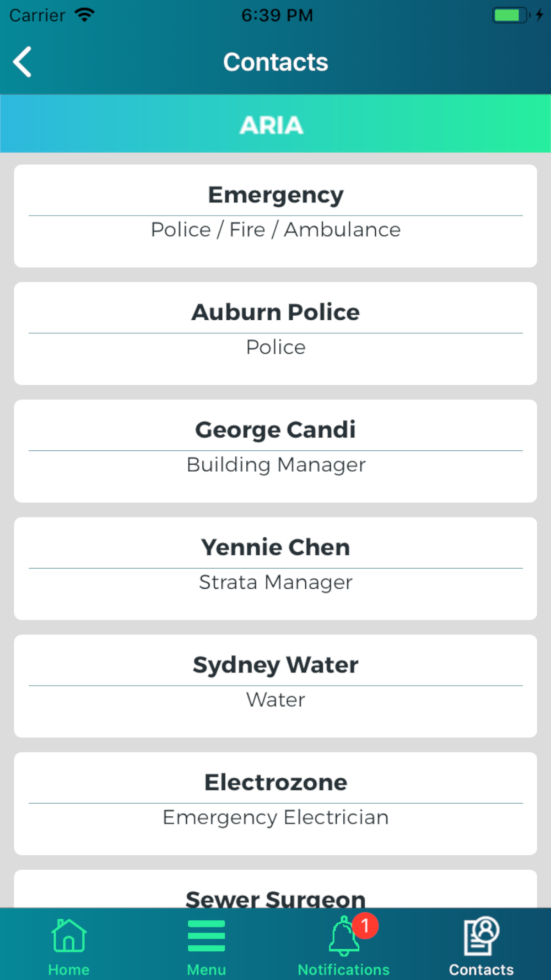The image size is (551, 980).
Task: Open the Auburn Police contact
Action: pos(275,333)
